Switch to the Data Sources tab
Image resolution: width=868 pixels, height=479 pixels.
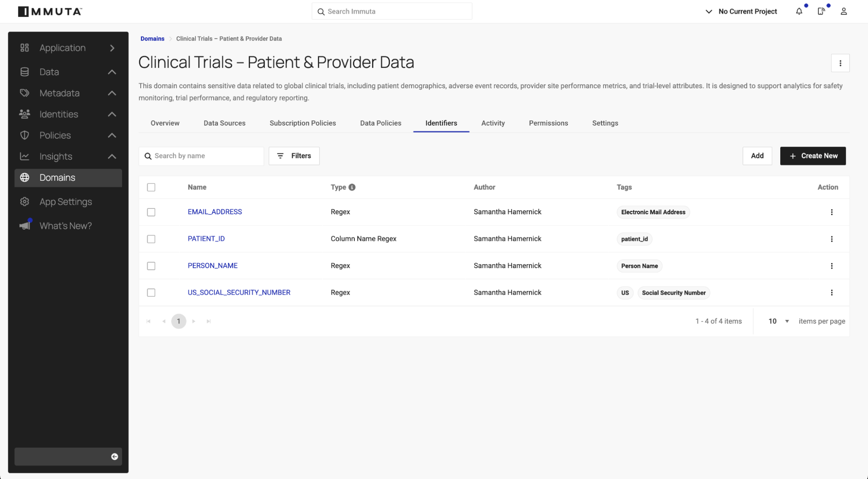(224, 123)
